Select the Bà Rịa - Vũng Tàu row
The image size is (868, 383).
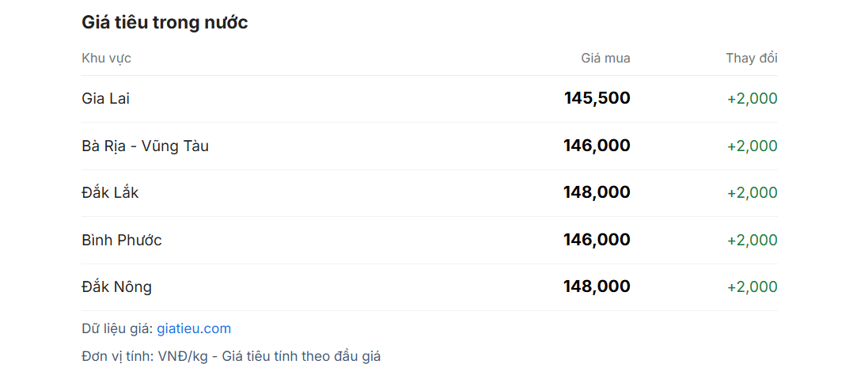pos(429,146)
